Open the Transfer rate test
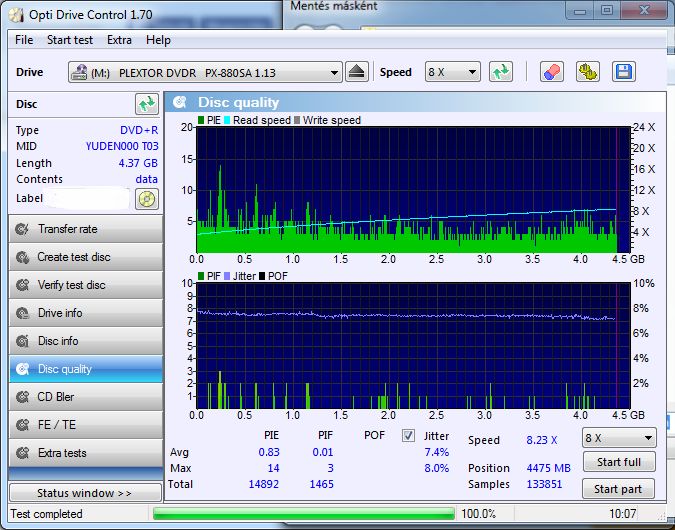The height and width of the screenshot is (530, 675). point(84,229)
